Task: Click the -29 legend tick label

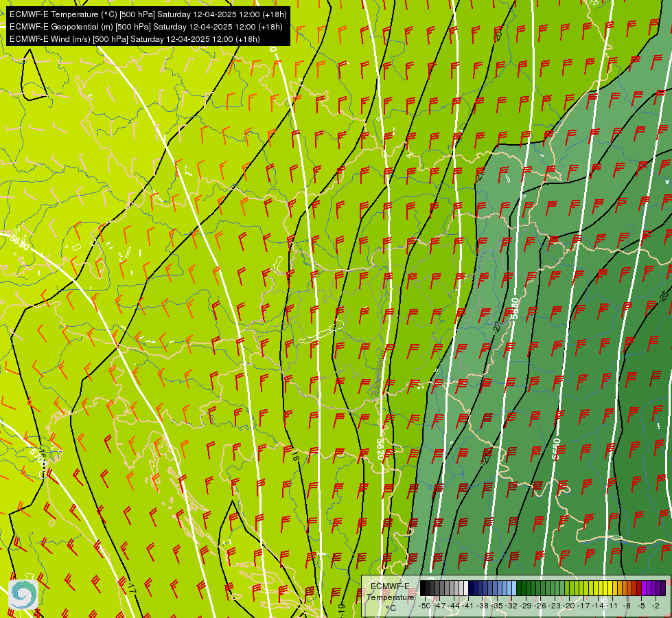Action: (x=525, y=606)
